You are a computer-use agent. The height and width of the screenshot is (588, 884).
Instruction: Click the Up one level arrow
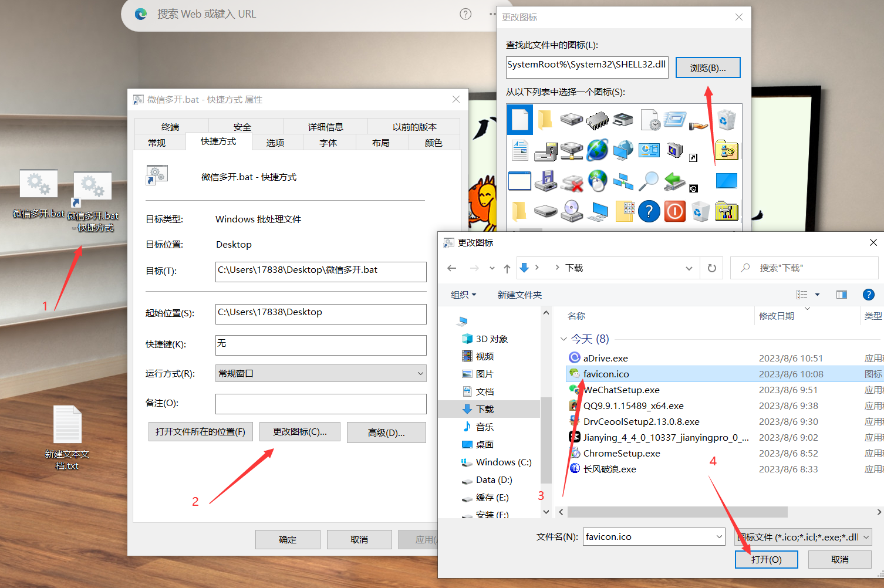507,268
